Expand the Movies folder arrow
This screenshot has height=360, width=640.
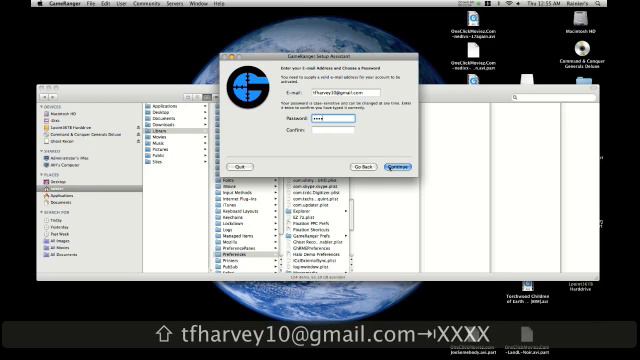(x=205, y=137)
